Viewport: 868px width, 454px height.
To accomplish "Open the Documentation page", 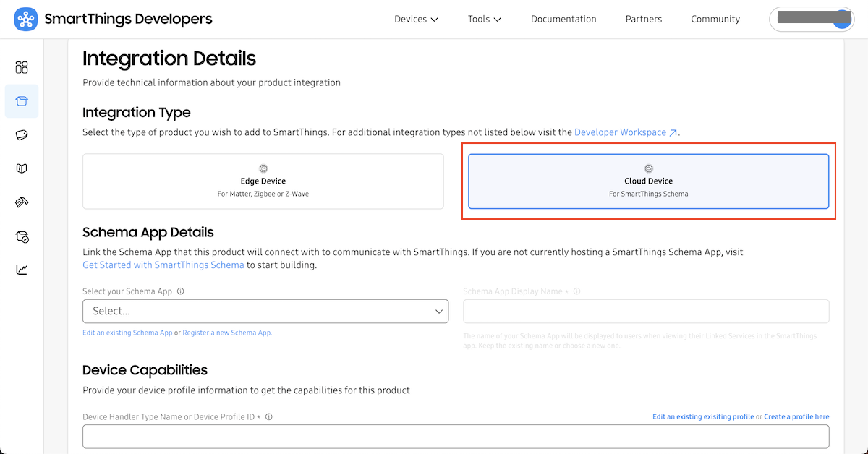I will coord(563,20).
